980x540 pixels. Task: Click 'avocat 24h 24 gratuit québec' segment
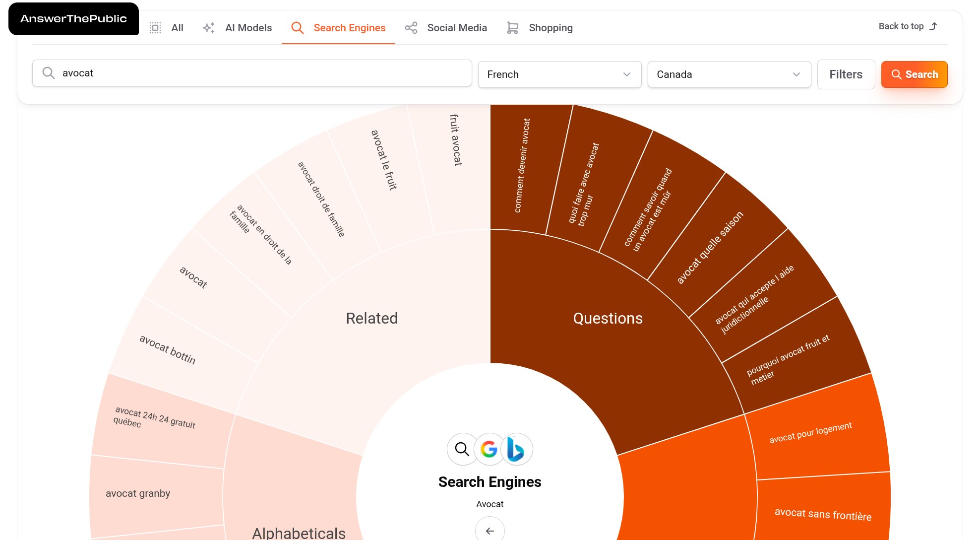pos(154,418)
